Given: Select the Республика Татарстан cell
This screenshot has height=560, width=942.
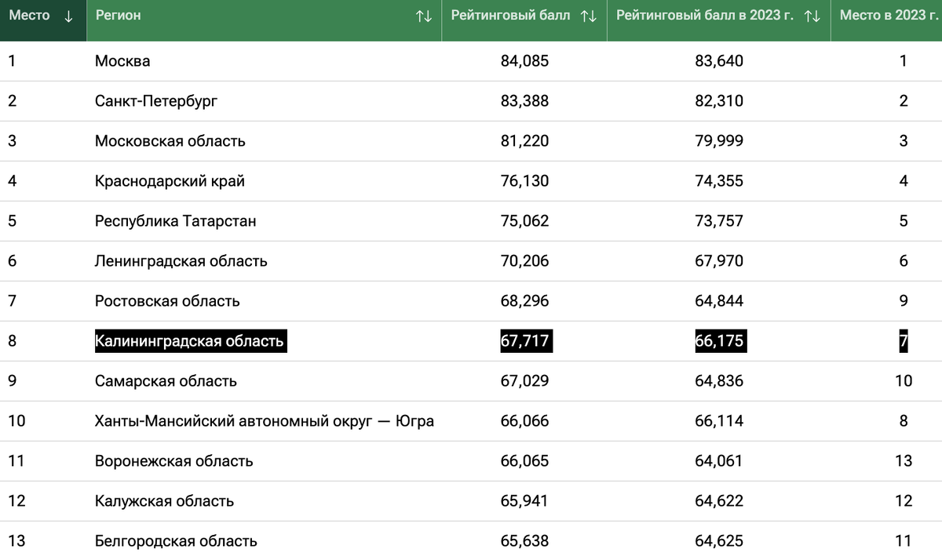Looking at the screenshot, I should (175, 221).
